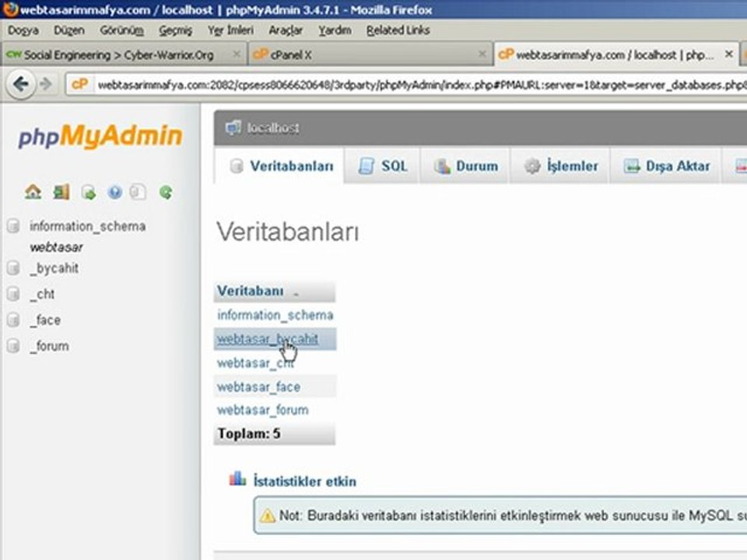The image size is (747, 560).
Task: Open the Geçmiş menu
Action: [x=175, y=30]
